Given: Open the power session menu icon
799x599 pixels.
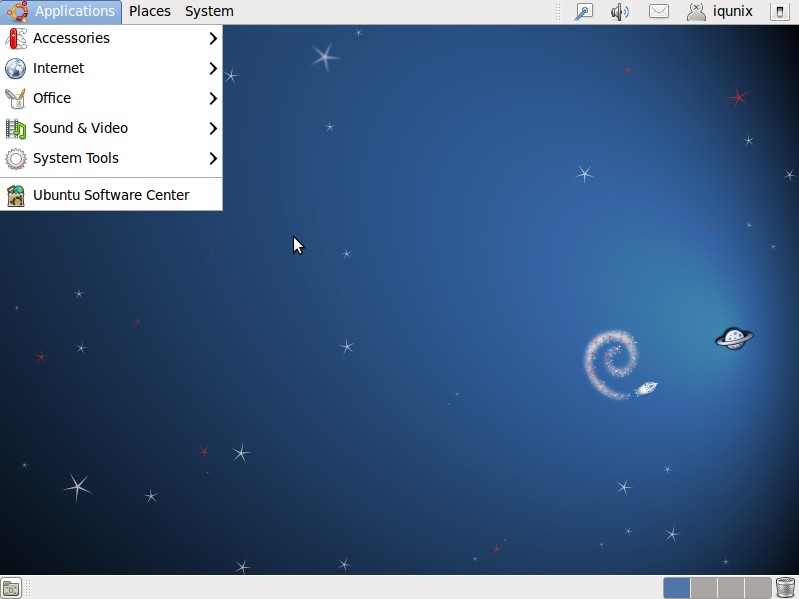Looking at the screenshot, I should [780, 11].
